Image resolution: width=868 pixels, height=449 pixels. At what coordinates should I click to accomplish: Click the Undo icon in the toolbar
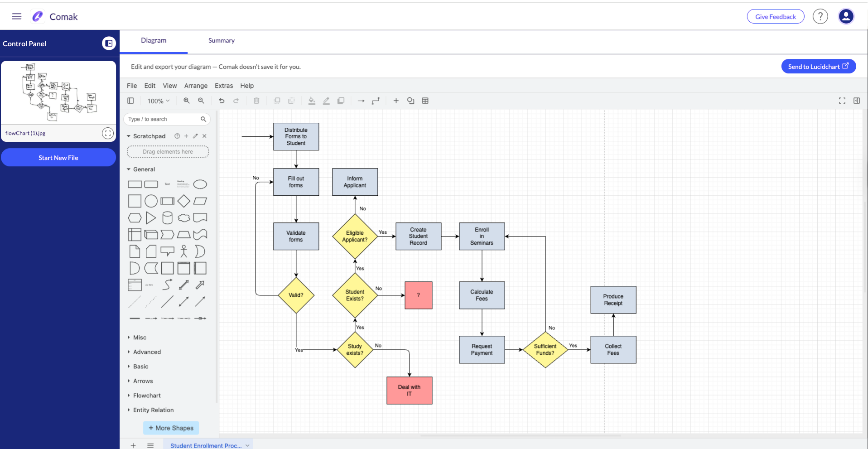point(222,101)
